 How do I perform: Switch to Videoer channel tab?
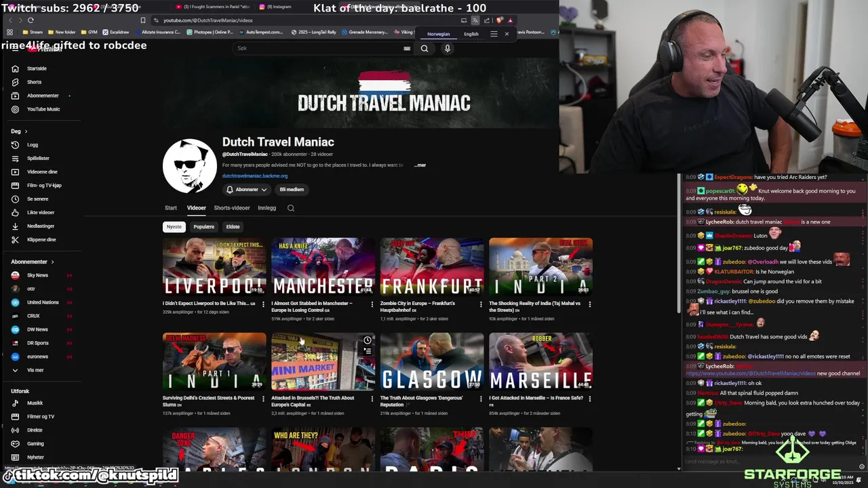tap(196, 208)
